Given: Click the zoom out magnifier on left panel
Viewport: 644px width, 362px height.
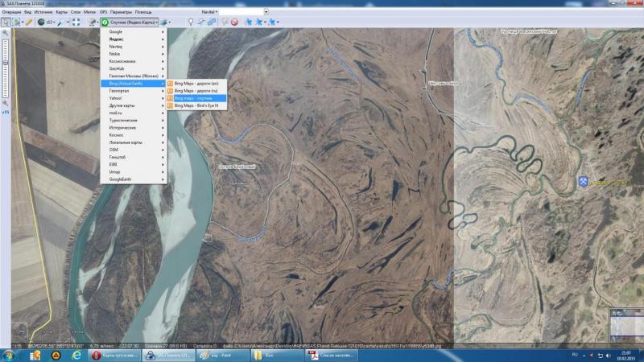Looking at the screenshot, I should coord(6,104).
